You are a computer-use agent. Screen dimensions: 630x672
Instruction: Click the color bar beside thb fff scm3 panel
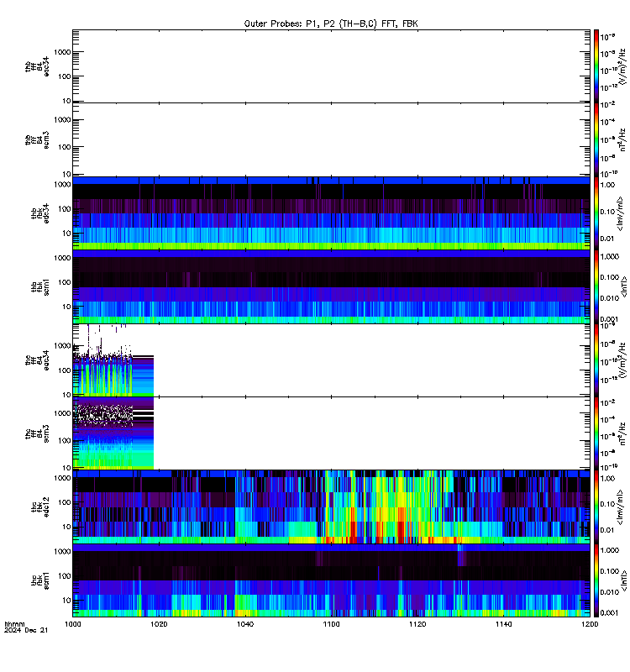coord(596,139)
